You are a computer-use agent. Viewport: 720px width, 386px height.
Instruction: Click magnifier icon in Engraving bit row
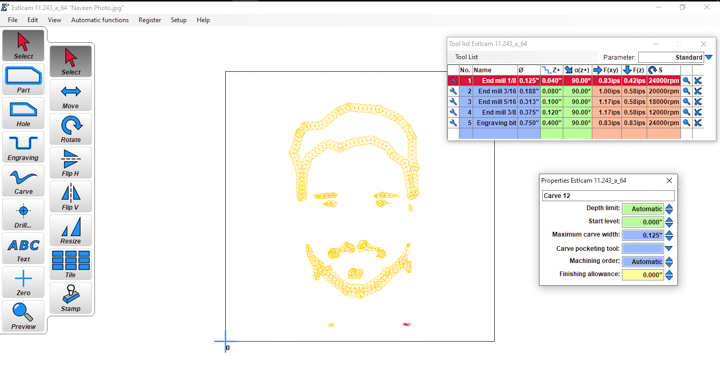686,123
